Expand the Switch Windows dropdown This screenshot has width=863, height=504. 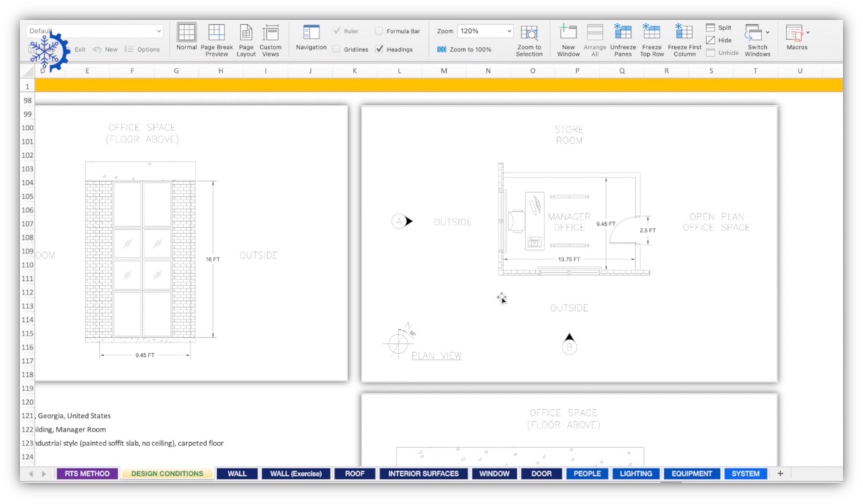tap(768, 32)
